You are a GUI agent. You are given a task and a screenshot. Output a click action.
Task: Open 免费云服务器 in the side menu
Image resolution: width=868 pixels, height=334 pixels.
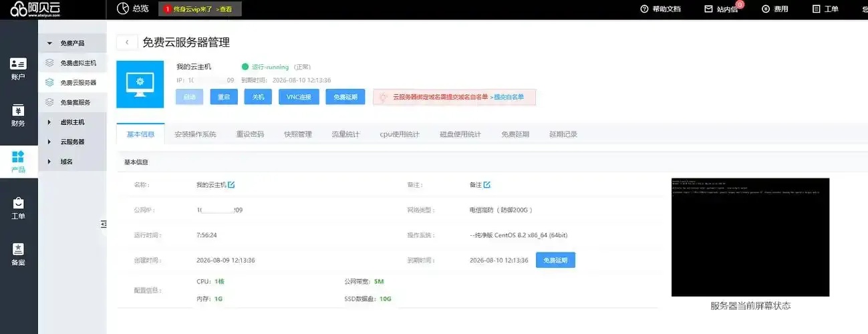(x=78, y=83)
